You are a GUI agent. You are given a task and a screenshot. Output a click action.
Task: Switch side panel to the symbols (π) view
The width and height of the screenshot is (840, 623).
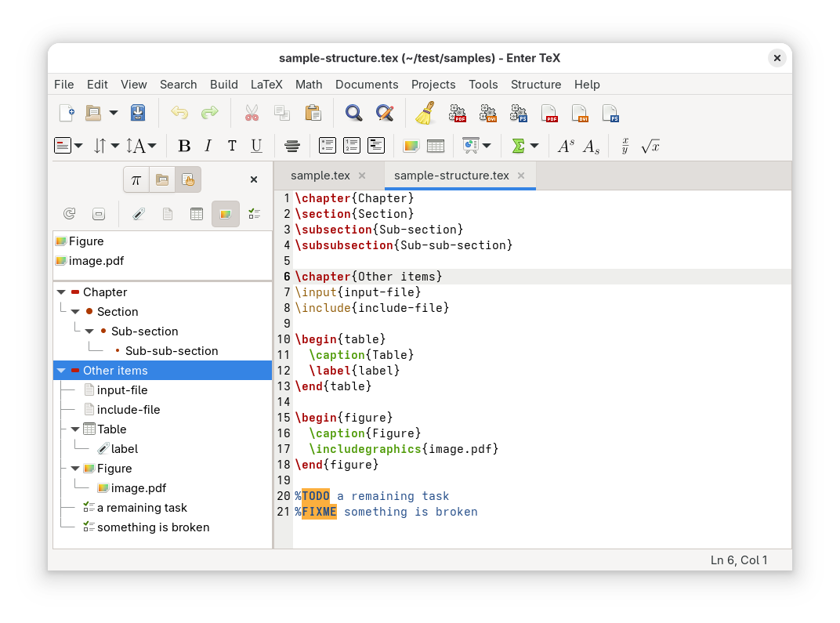pyautogui.click(x=136, y=179)
